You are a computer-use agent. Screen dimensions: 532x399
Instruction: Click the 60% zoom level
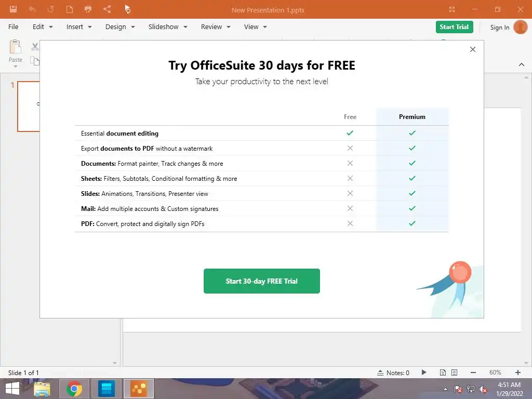495,373
